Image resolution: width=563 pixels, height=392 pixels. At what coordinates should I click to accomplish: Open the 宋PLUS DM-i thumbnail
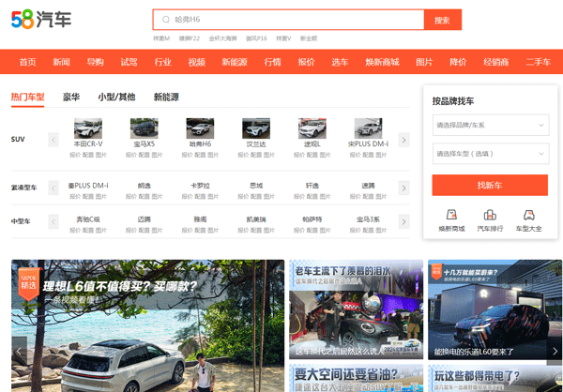[x=368, y=128]
